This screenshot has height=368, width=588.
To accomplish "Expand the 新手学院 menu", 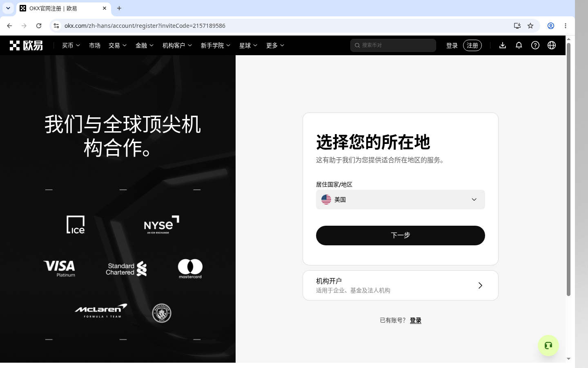I will tap(216, 45).
